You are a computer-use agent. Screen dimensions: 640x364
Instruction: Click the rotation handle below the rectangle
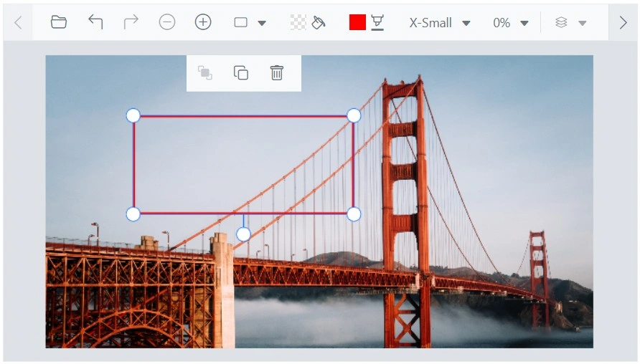[244, 234]
